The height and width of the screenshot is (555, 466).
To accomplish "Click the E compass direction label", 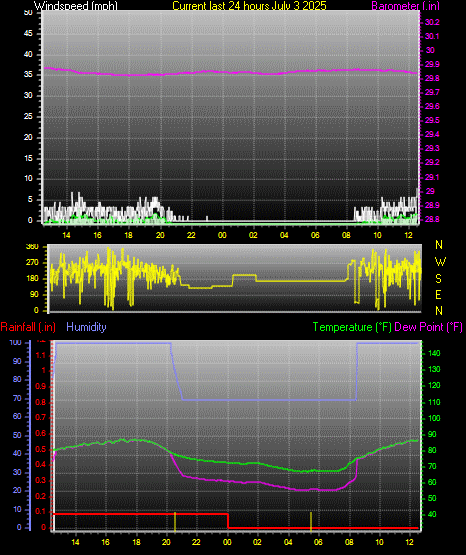I will click(x=438, y=294).
